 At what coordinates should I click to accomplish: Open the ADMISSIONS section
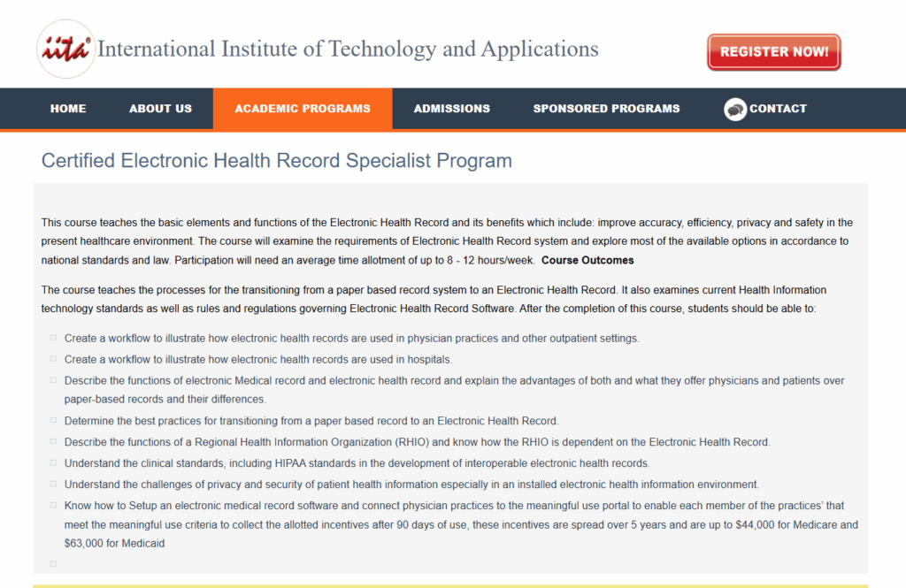[451, 109]
